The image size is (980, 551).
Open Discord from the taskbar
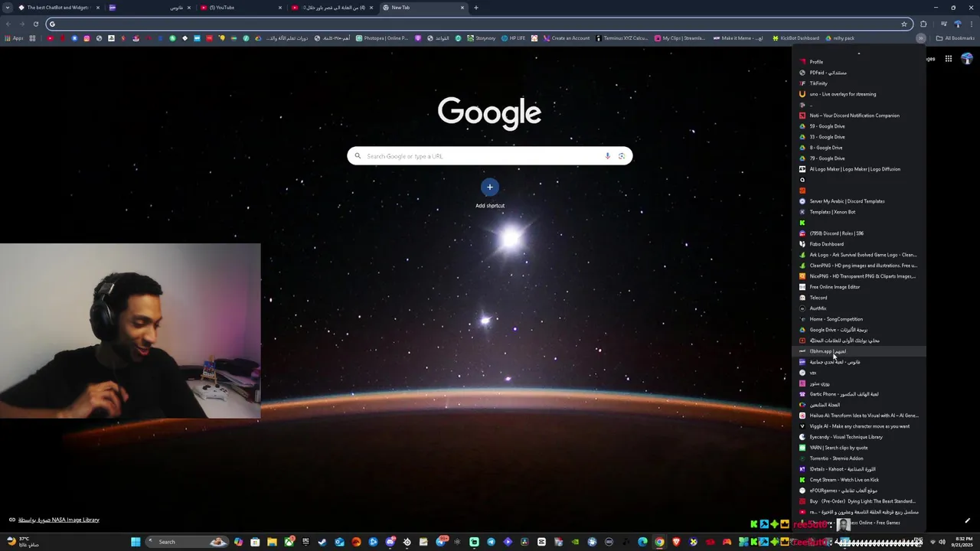pos(390,542)
